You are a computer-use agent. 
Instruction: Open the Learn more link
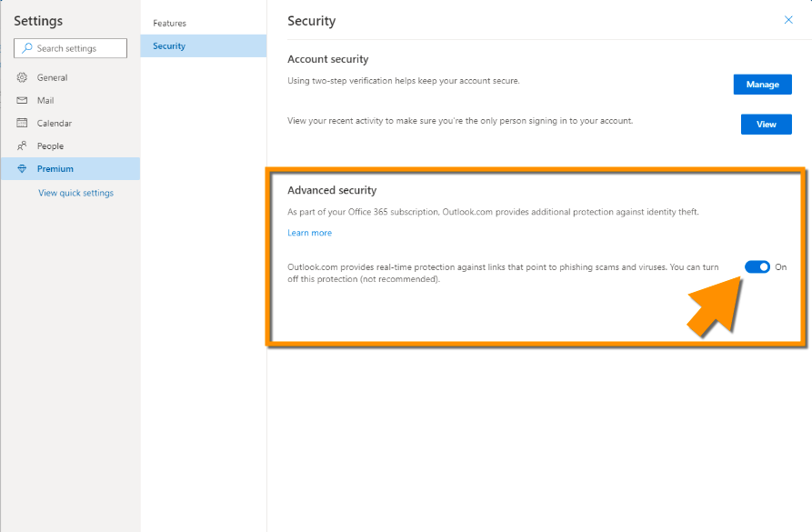(x=309, y=233)
